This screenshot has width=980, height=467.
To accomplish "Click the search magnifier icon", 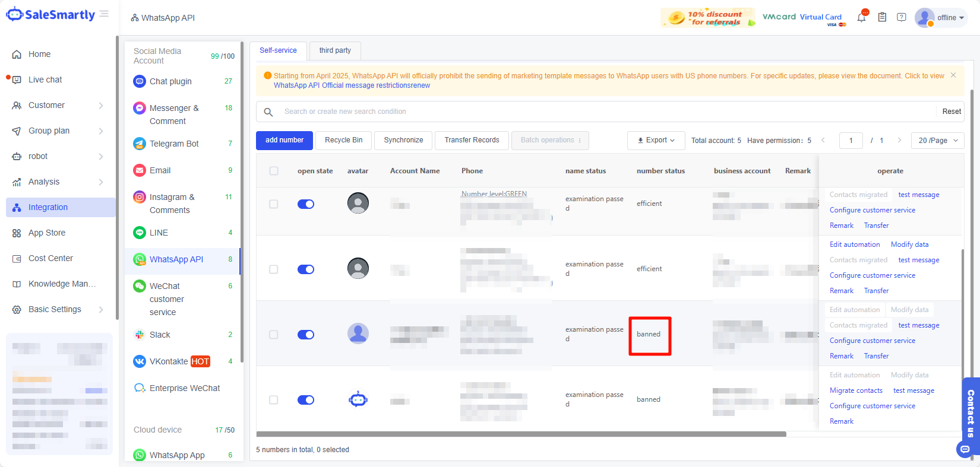I will click(x=268, y=112).
